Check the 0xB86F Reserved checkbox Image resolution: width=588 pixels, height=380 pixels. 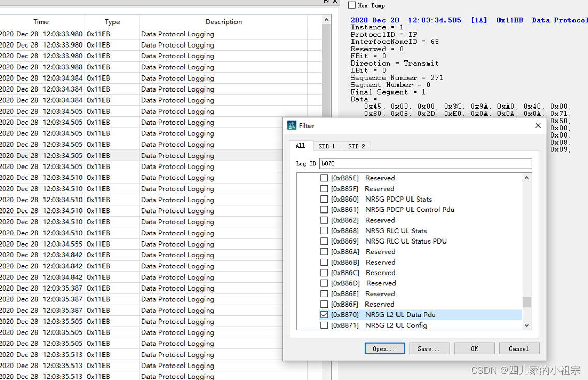324,305
